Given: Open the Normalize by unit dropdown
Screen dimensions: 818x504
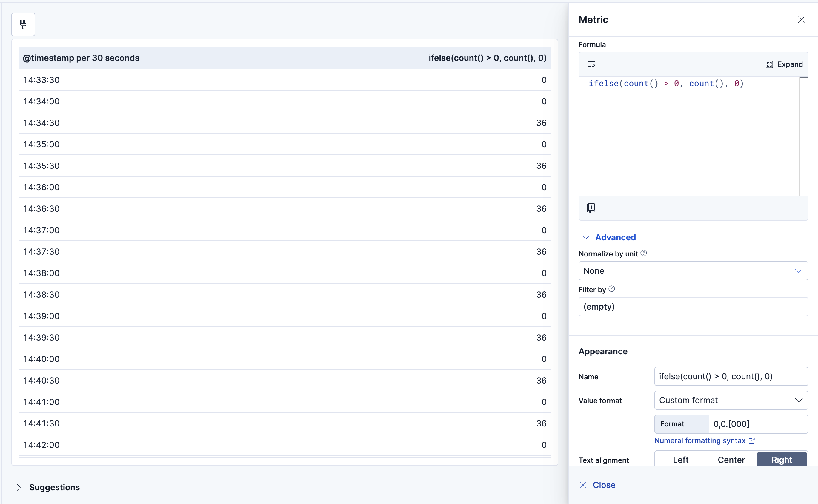Looking at the screenshot, I should [693, 271].
